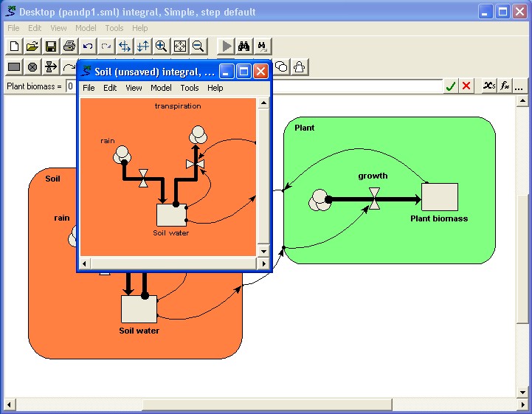Minimize the Soil submodel window
532x414 pixels.
click(x=227, y=72)
